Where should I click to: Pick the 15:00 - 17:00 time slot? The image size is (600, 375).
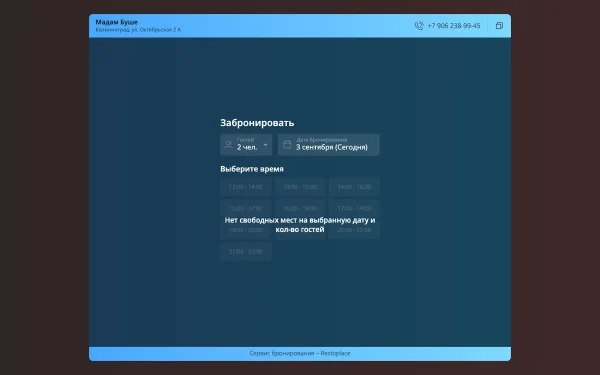click(x=246, y=209)
